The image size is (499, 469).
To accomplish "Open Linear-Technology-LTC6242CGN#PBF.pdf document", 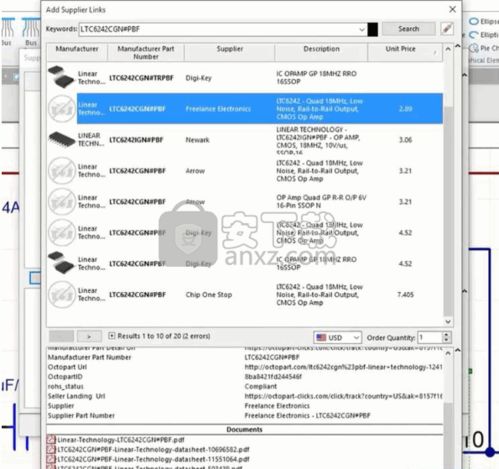I will tap(121, 440).
